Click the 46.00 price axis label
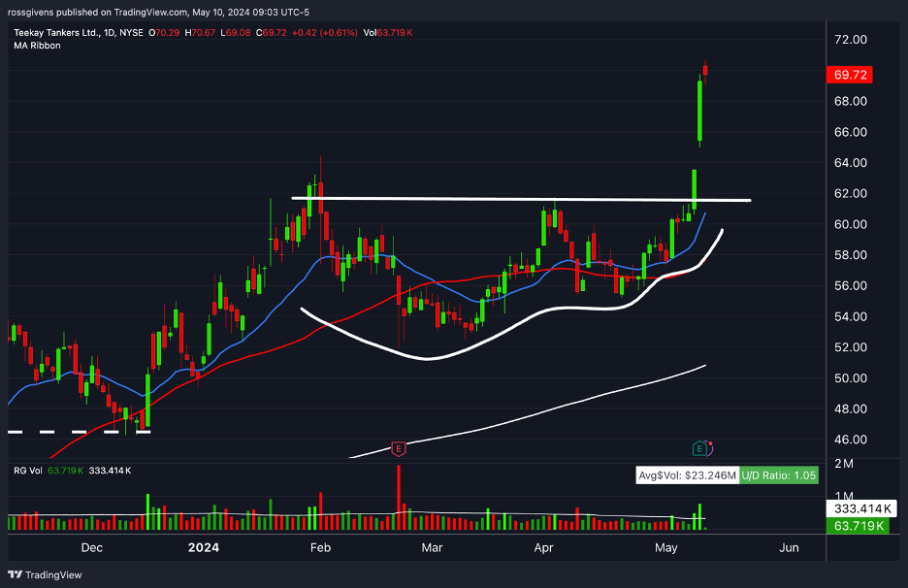 850,440
